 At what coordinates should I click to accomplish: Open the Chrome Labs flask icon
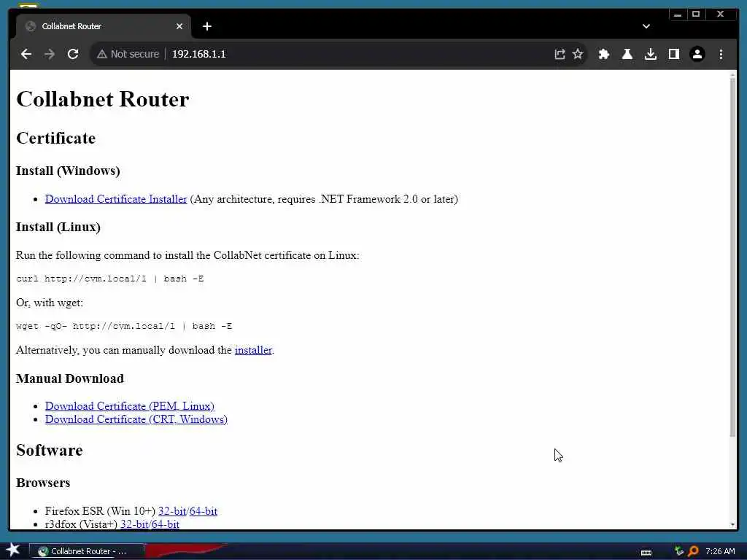click(x=627, y=54)
